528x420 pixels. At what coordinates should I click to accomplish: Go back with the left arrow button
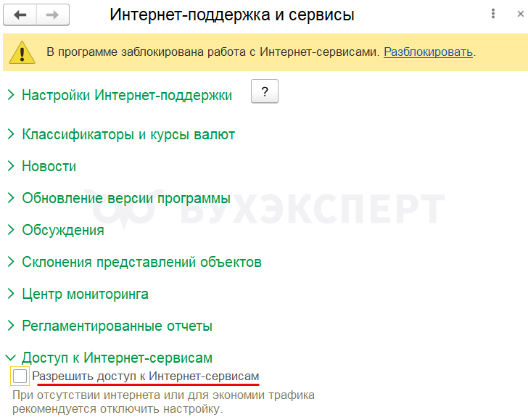point(20,15)
